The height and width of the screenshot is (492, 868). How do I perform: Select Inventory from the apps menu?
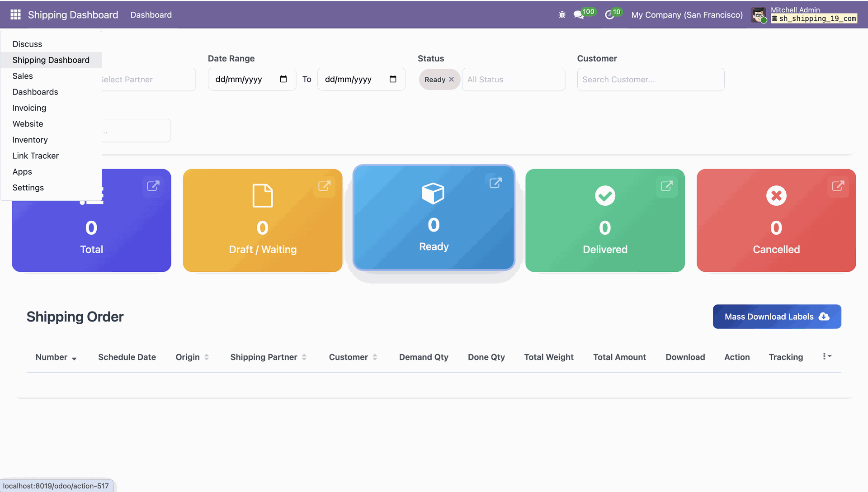click(30, 140)
